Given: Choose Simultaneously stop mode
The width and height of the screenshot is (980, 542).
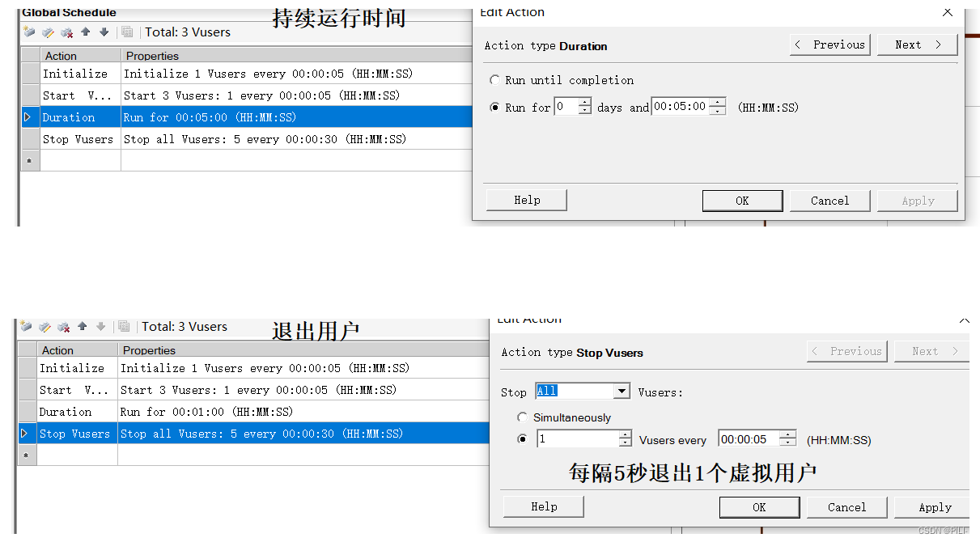Looking at the screenshot, I should point(523,417).
